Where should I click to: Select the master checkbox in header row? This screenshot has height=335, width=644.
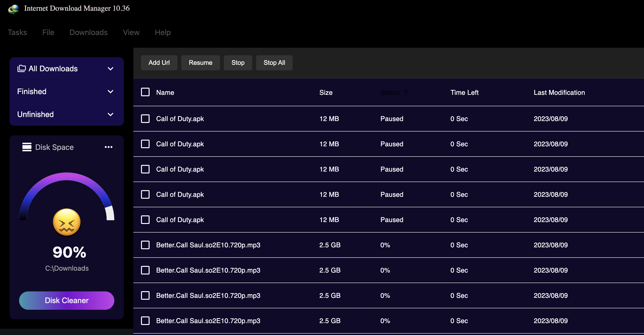(x=145, y=92)
